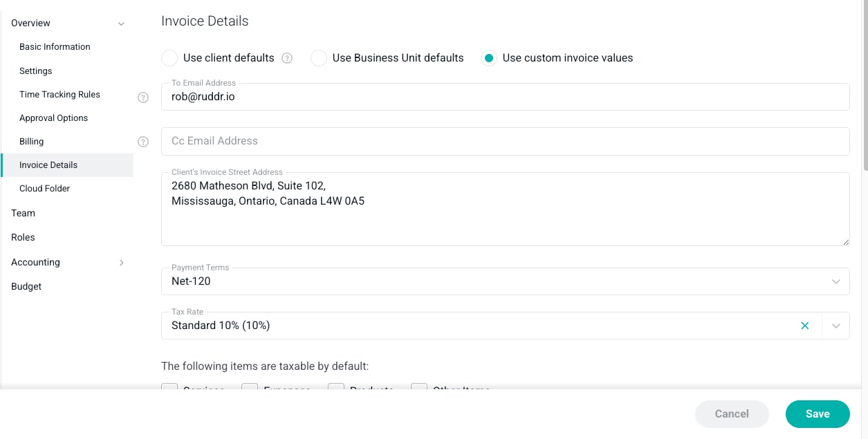Click help icon next to Billing
This screenshot has width=868, height=439.
(x=143, y=142)
